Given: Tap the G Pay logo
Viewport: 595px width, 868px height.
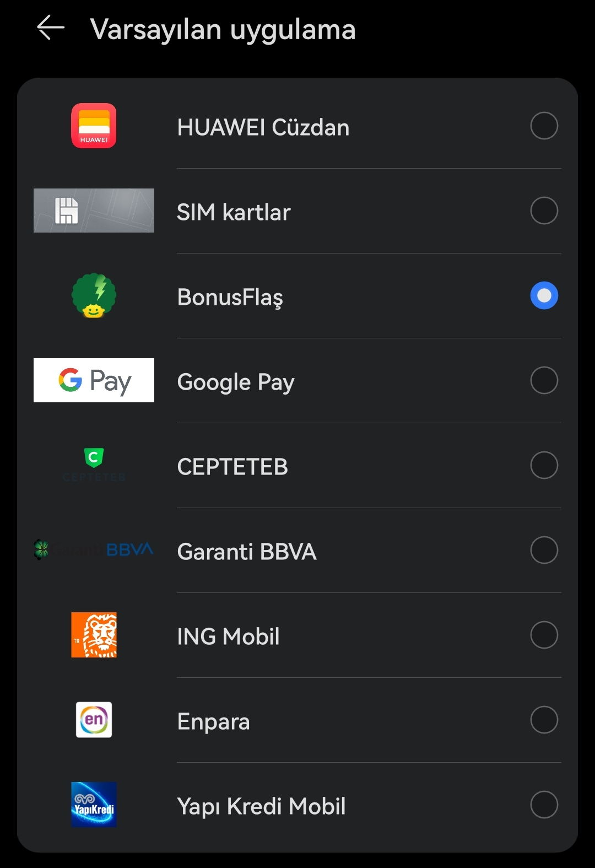Looking at the screenshot, I should [x=94, y=380].
